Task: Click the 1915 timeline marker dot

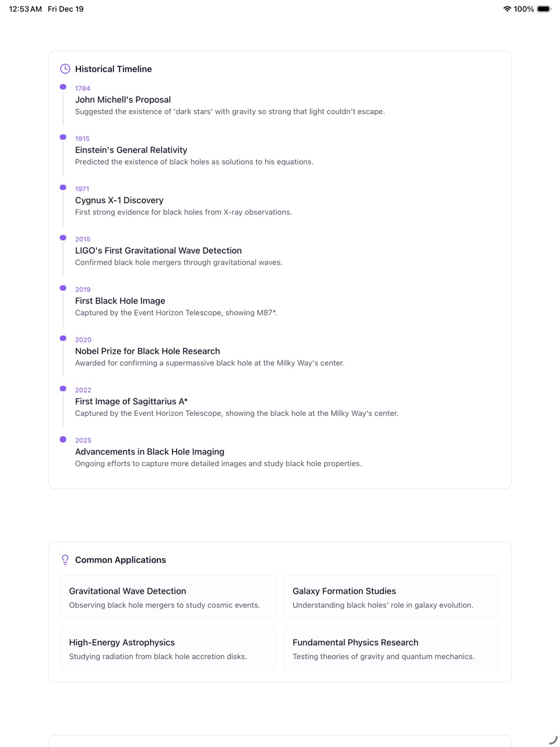Action: [63, 137]
